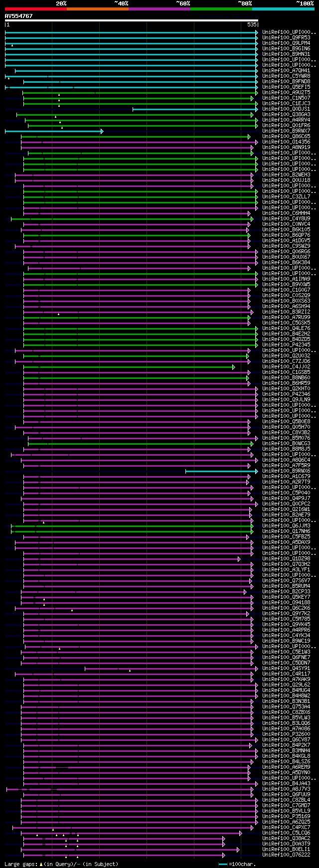The width and height of the screenshot is (319, 868).
Task: Select hit label UniRef100_D0A3T9
Action: (286, 844)
